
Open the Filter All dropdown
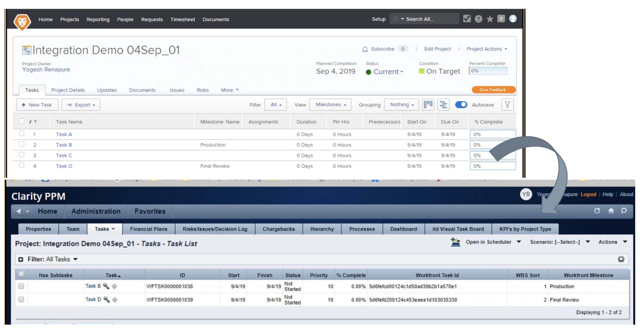[x=275, y=105]
